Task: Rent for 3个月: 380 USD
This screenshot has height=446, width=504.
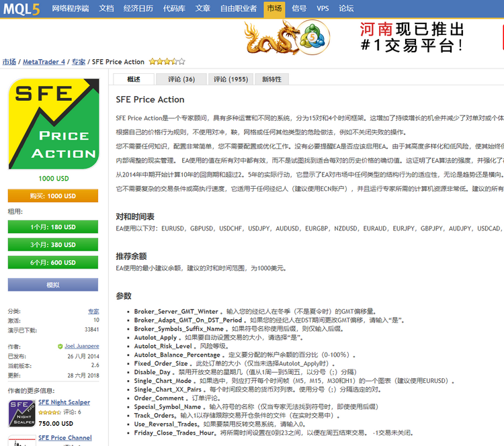Action: [x=53, y=244]
